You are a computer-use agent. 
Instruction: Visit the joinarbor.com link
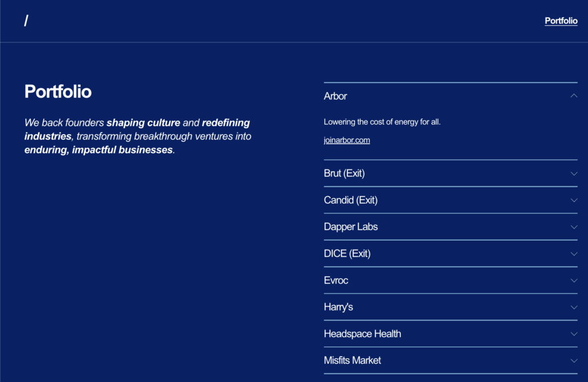347,140
